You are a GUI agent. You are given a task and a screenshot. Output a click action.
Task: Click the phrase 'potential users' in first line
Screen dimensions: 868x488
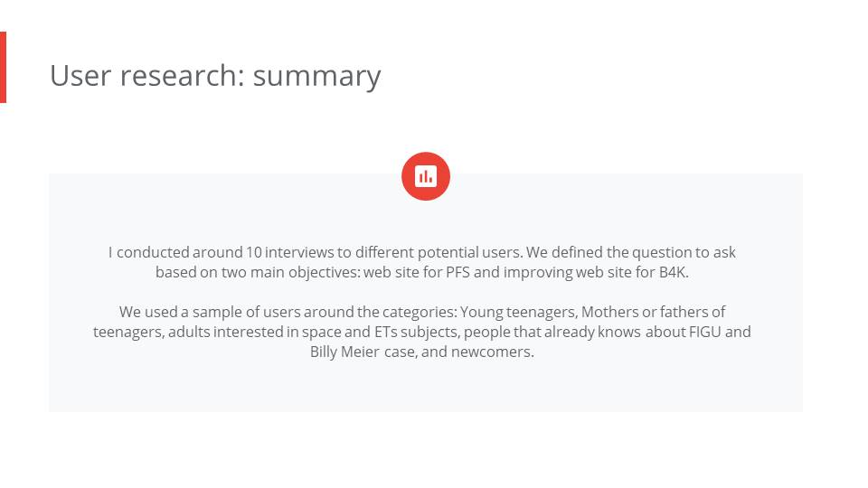click(x=469, y=252)
